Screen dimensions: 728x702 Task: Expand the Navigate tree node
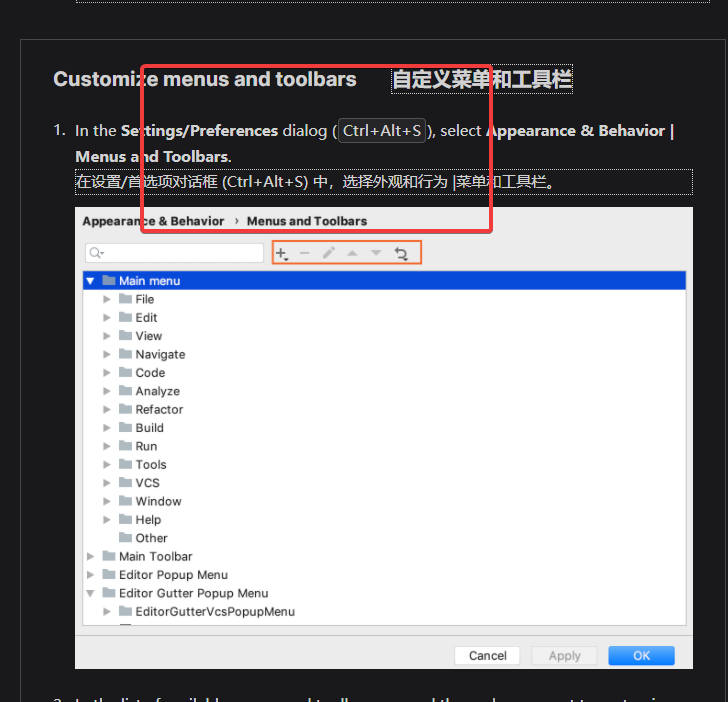click(107, 354)
